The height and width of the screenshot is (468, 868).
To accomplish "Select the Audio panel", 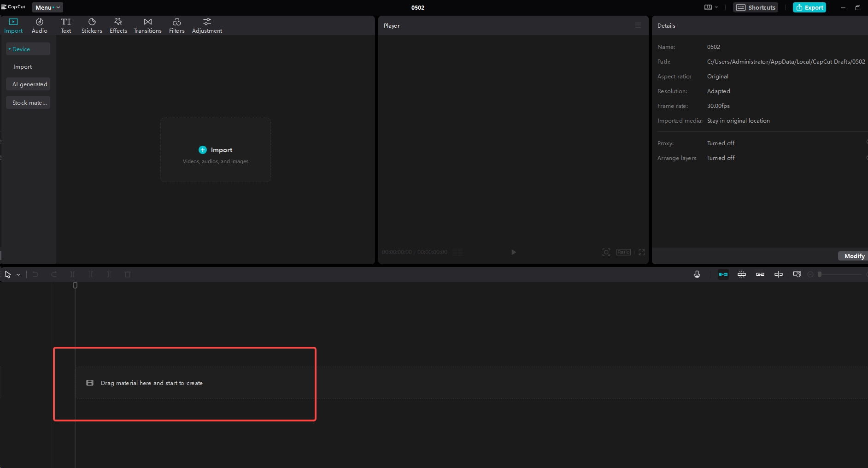I will click(39, 25).
